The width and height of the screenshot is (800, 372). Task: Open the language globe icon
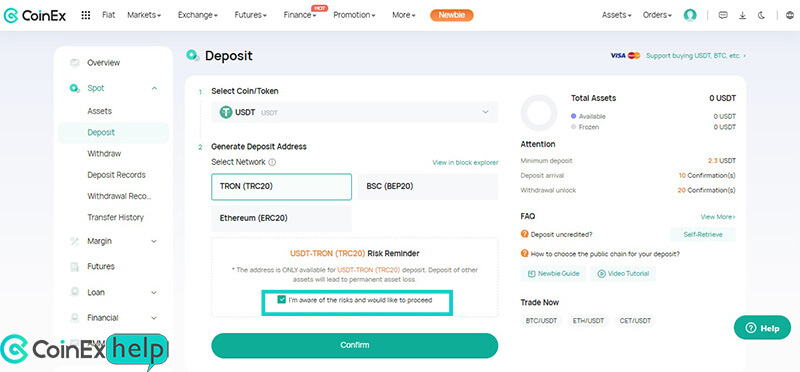tap(790, 15)
